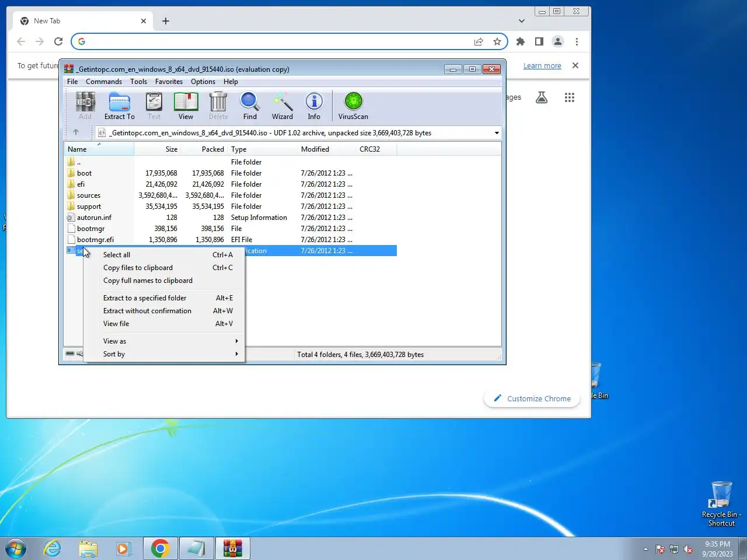Click the Test toolbar icon
The height and width of the screenshot is (560, 747).
(154, 106)
